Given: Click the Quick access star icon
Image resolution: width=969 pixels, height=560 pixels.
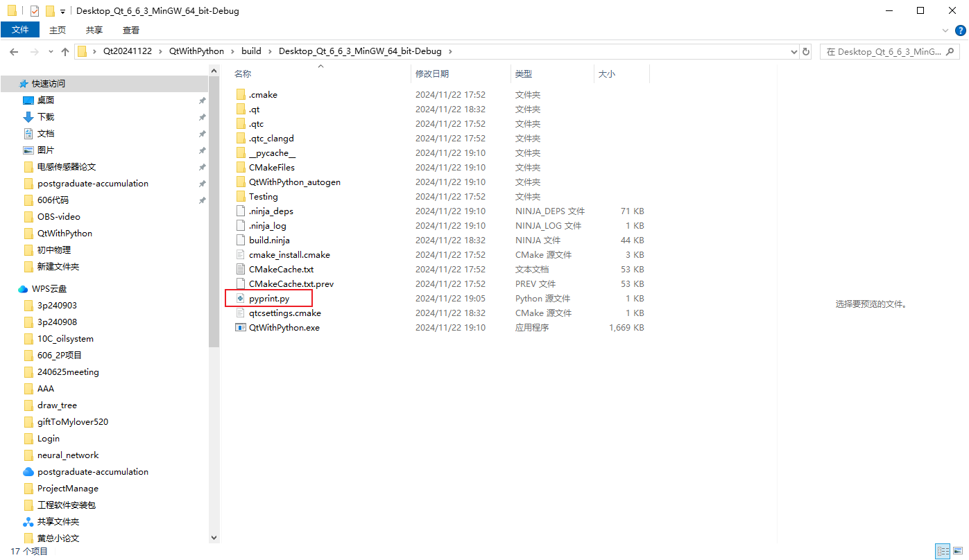Looking at the screenshot, I should pos(24,83).
